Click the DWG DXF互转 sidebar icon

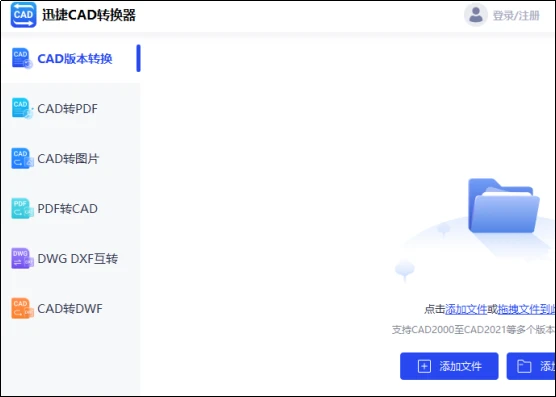coord(22,258)
